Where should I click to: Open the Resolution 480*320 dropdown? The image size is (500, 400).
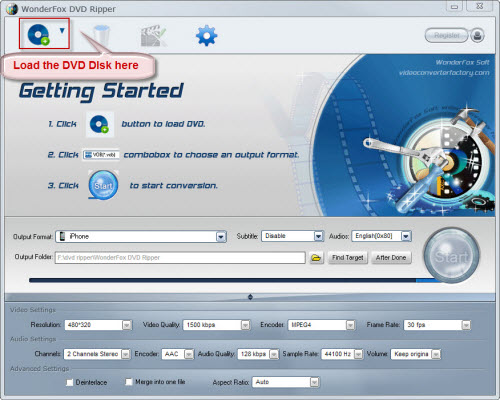click(98, 325)
